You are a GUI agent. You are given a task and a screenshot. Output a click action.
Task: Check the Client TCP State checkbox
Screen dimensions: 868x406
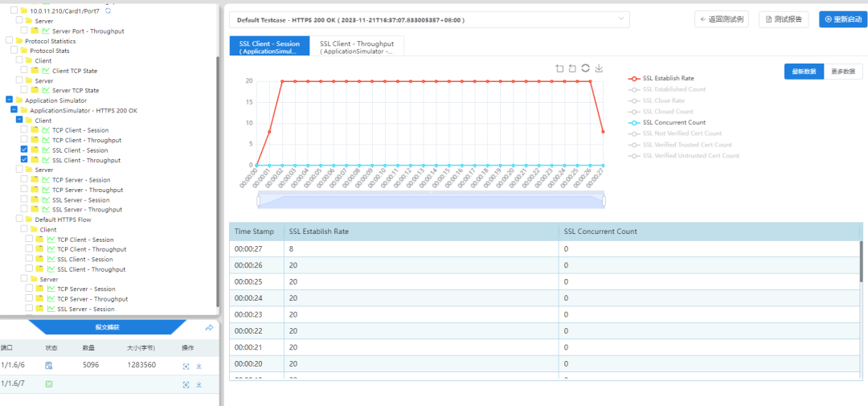point(24,71)
